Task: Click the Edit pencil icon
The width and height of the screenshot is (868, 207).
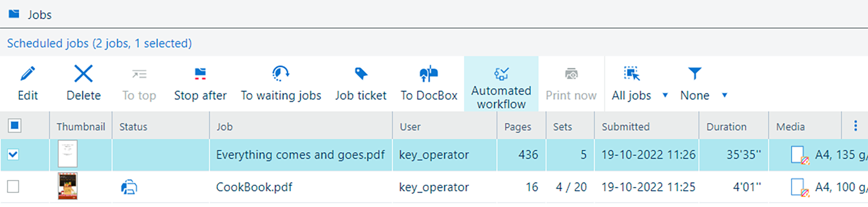Action: coord(28,74)
